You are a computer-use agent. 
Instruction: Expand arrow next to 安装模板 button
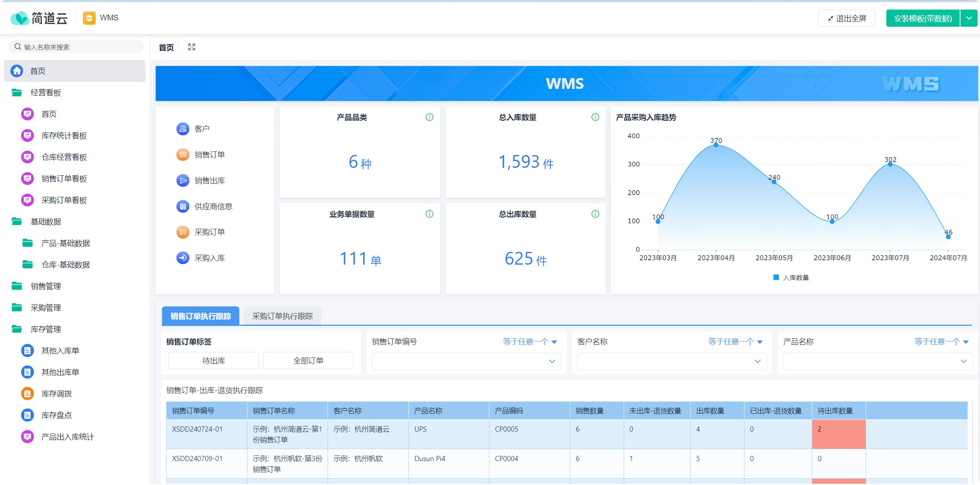(969, 18)
